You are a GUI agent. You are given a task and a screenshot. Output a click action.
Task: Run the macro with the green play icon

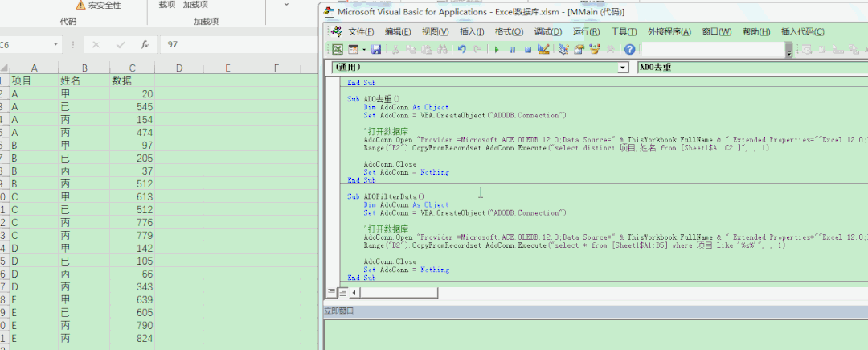[497, 50]
